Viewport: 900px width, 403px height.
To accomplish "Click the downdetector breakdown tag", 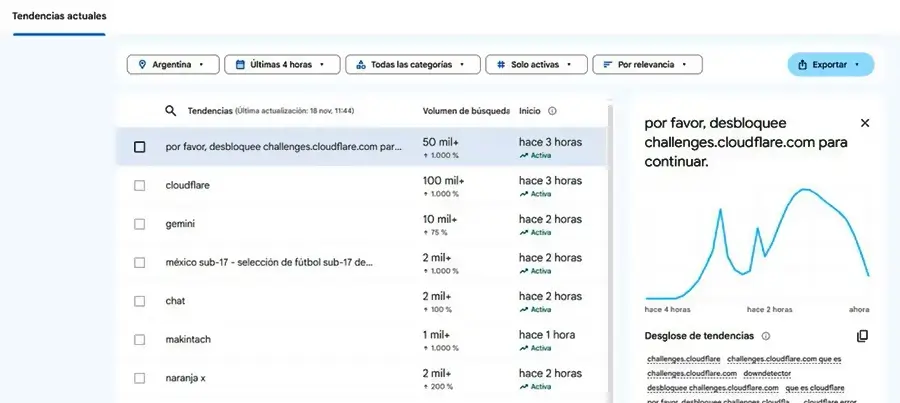I will coord(767,374).
